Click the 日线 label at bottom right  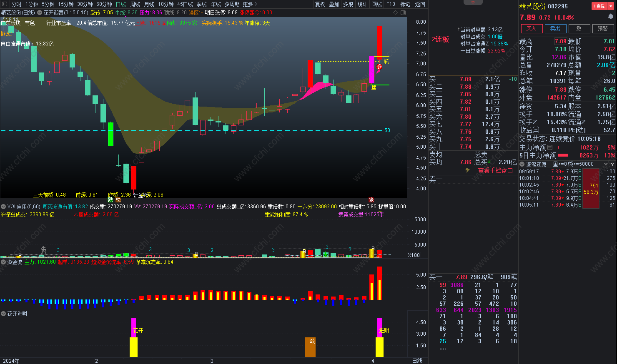coord(417,361)
